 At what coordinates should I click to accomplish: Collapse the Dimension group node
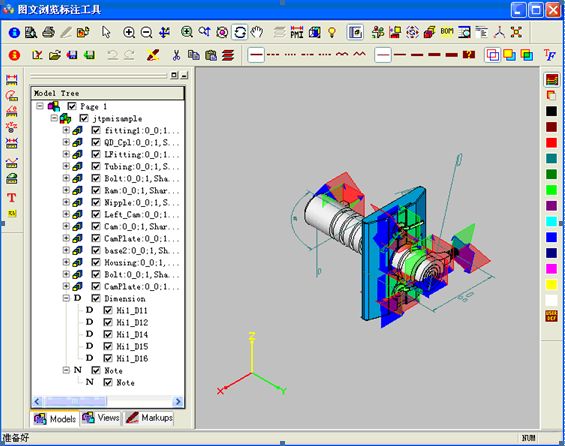point(66,298)
